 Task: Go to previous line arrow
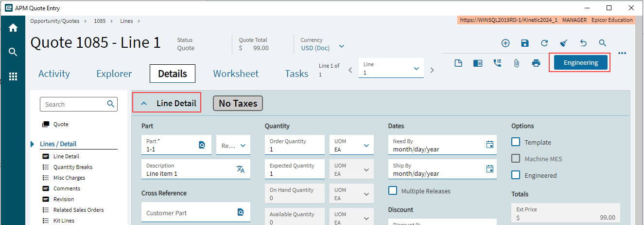click(351, 70)
